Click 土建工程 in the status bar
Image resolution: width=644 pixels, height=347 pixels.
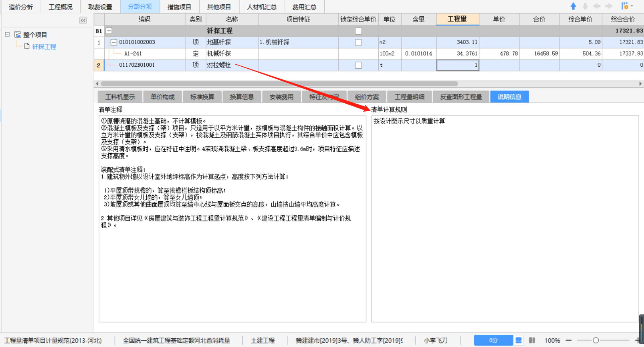(263, 340)
